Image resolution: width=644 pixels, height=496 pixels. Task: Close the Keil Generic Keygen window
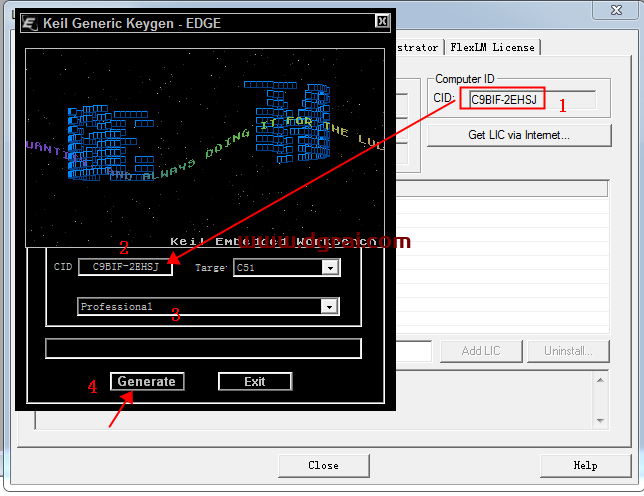382,21
